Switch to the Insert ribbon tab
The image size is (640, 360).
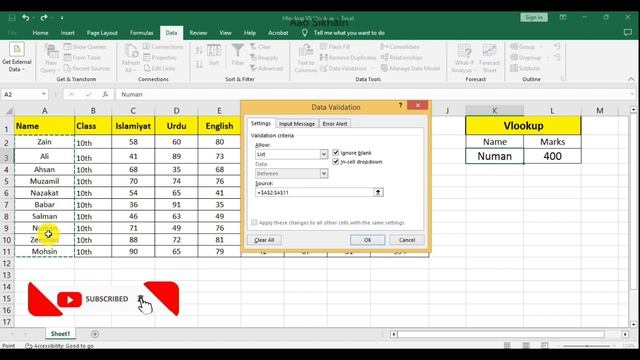68,33
